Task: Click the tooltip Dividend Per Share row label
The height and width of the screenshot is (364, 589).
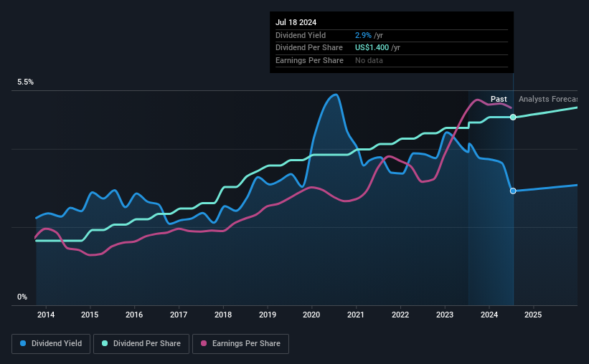Action: [309, 48]
